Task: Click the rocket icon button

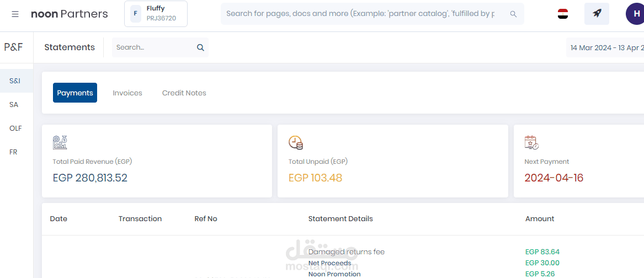Action: (597, 14)
